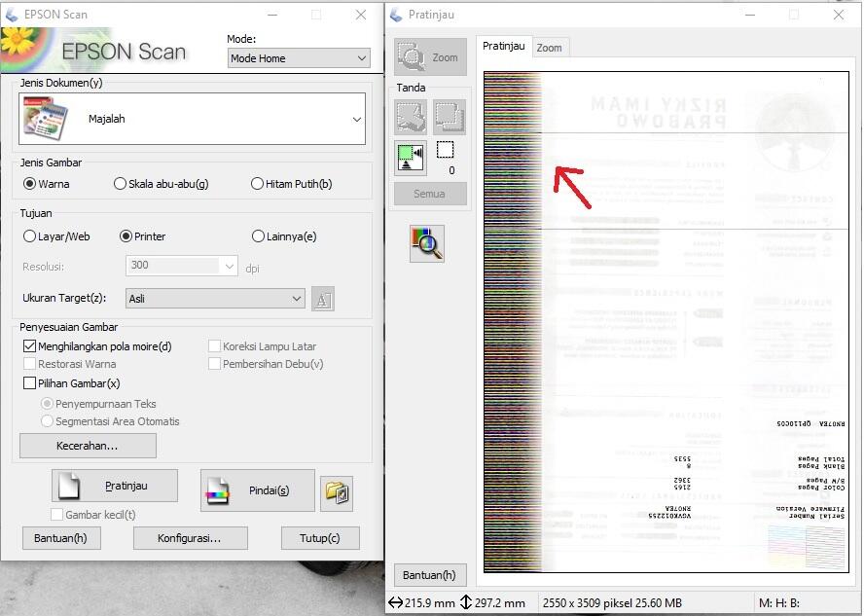Image resolution: width=864 pixels, height=616 pixels.
Task: Click the Pratinjau preview button
Action: tap(115, 486)
